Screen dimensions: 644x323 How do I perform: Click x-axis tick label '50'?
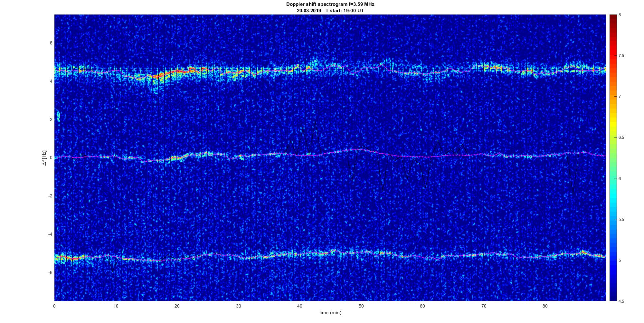361,306
